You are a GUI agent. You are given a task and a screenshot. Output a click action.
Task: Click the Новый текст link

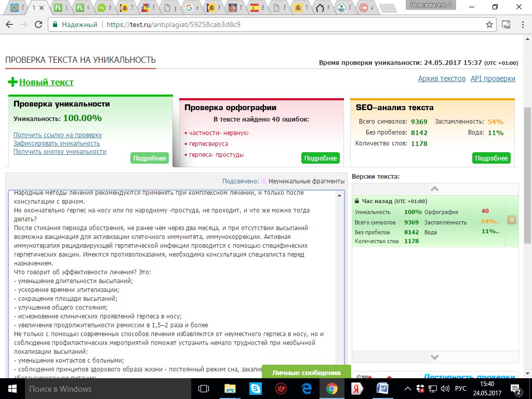46,82
